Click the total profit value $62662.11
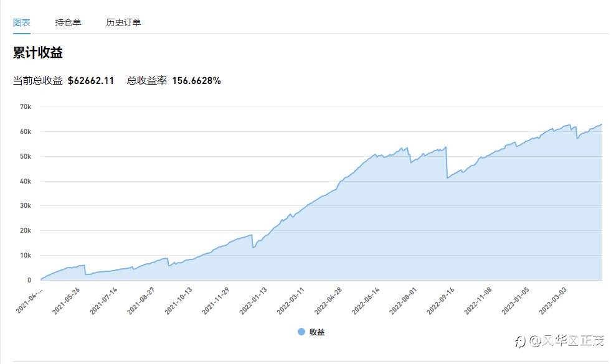The width and height of the screenshot is (611, 364). coord(91,81)
